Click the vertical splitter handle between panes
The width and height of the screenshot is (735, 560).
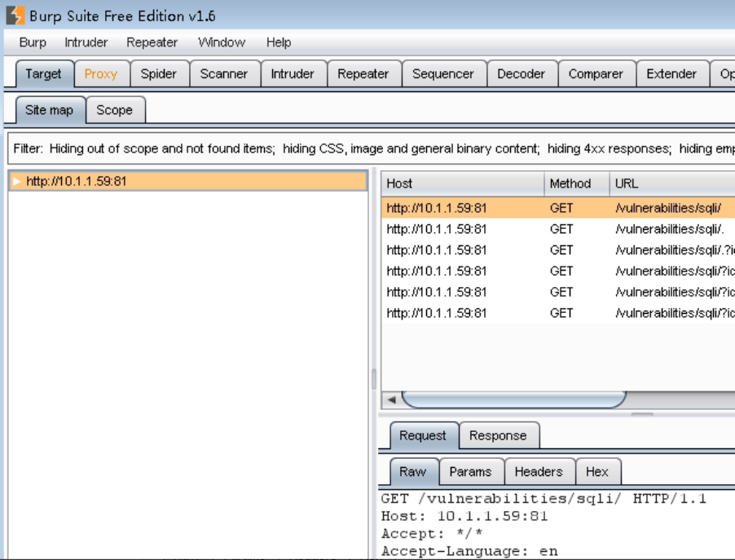tap(374, 379)
